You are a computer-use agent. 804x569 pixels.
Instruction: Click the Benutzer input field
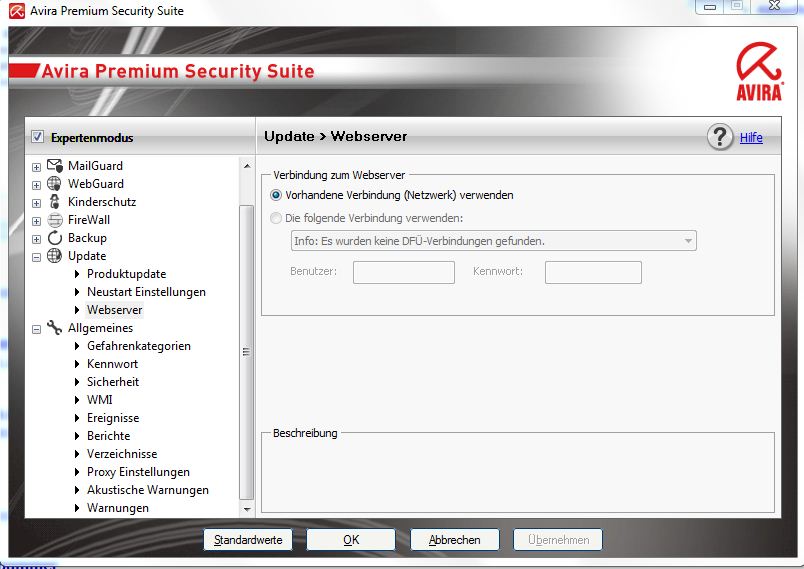point(403,272)
